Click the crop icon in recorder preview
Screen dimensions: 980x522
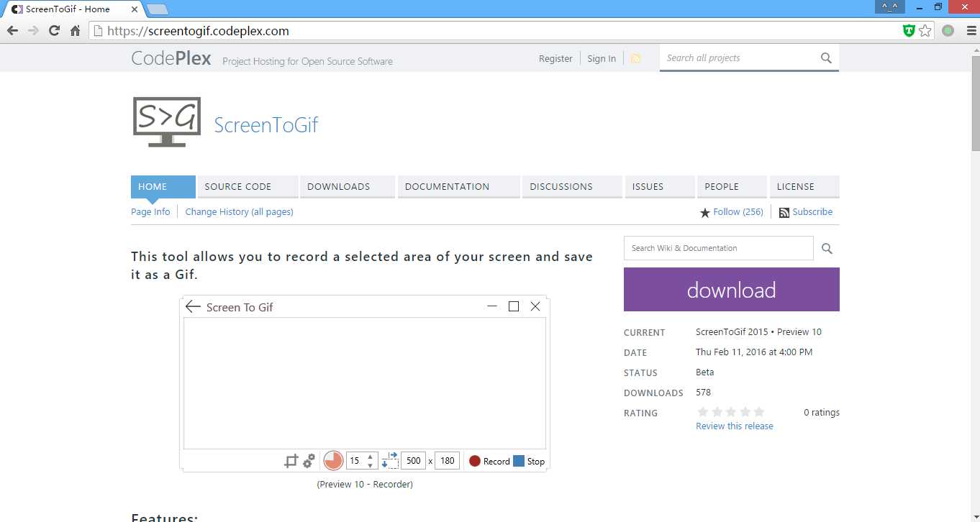pos(291,461)
